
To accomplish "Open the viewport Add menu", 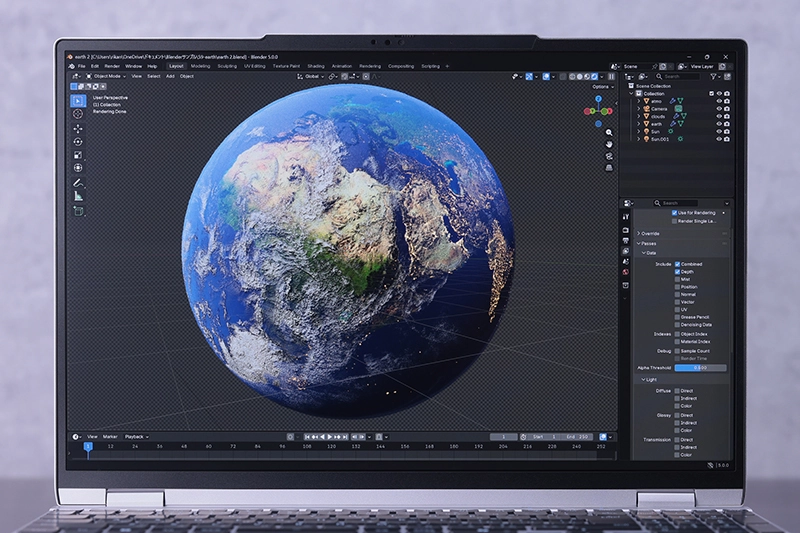I will point(170,77).
